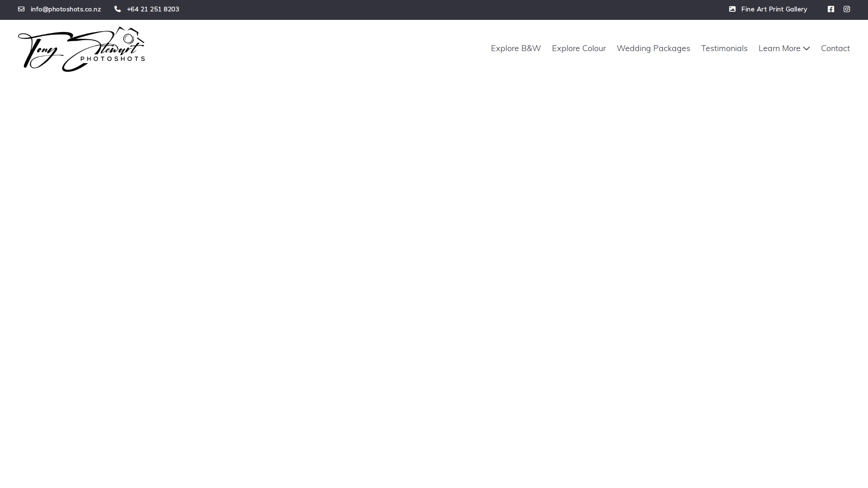Go to the Explore B&W page

(516, 48)
